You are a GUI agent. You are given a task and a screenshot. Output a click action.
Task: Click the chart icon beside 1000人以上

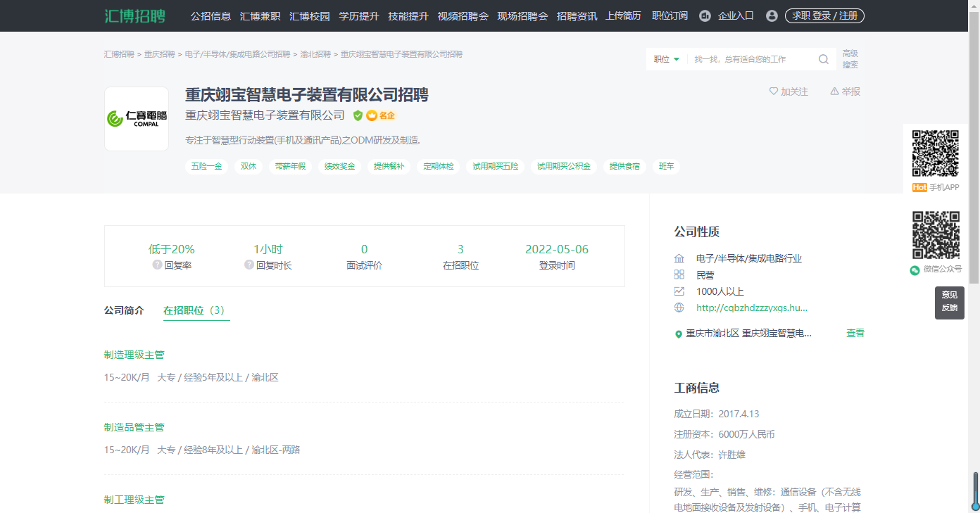(x=679, y=291)
